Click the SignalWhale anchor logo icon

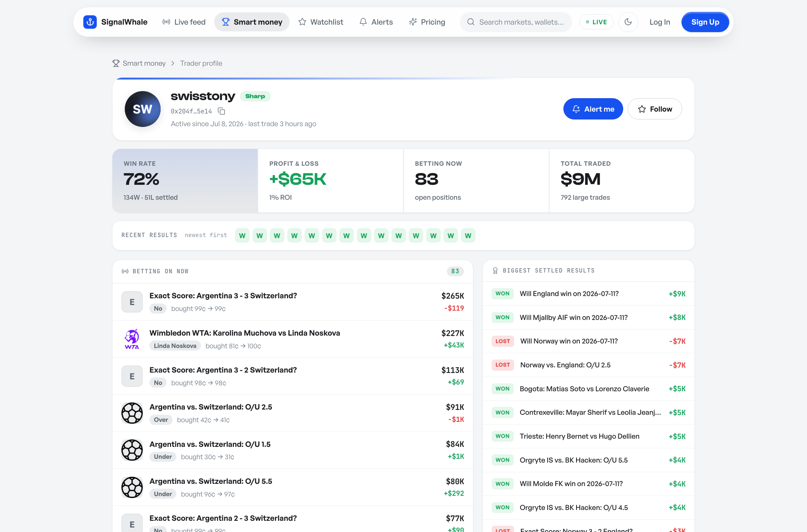click(90, 22)
